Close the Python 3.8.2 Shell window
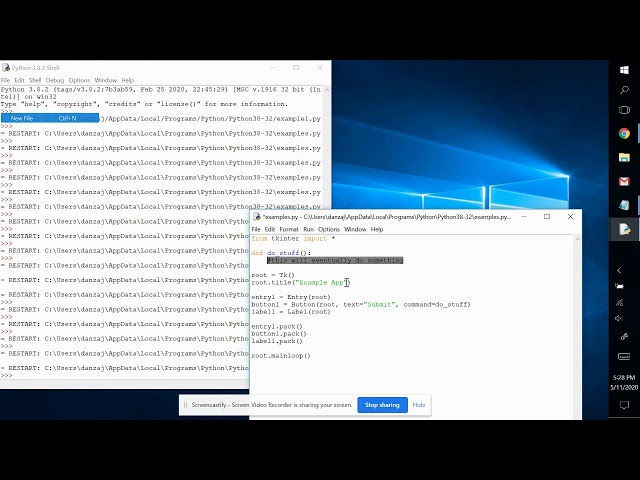 pos(320,68)
